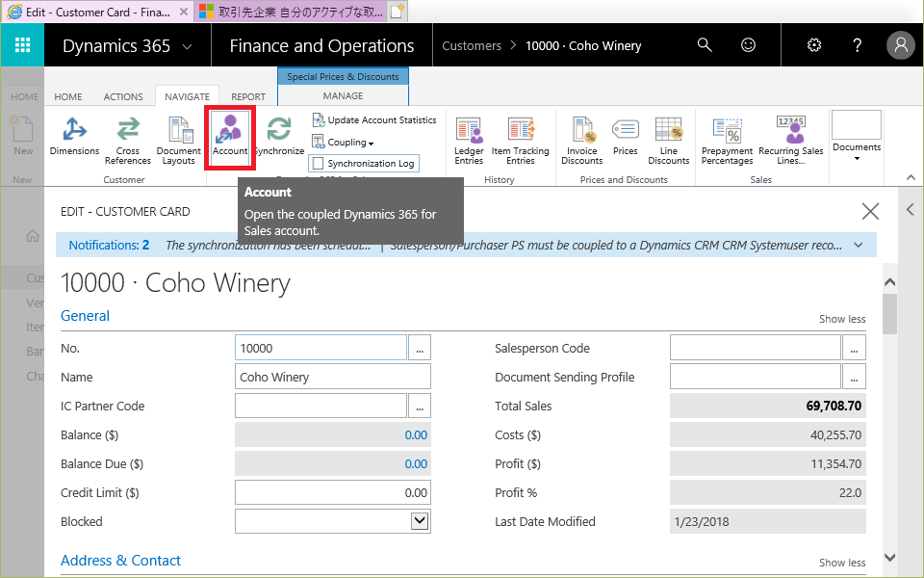Screen dimensions: 924x578
Task: Click the Document Sending Profile input field
Action: 756,377
